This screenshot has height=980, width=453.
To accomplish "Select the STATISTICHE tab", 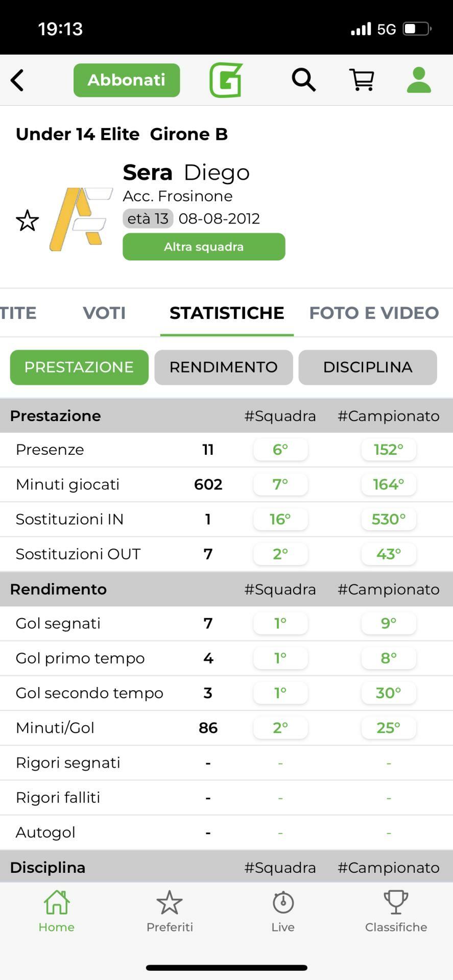I will point(227,313).
